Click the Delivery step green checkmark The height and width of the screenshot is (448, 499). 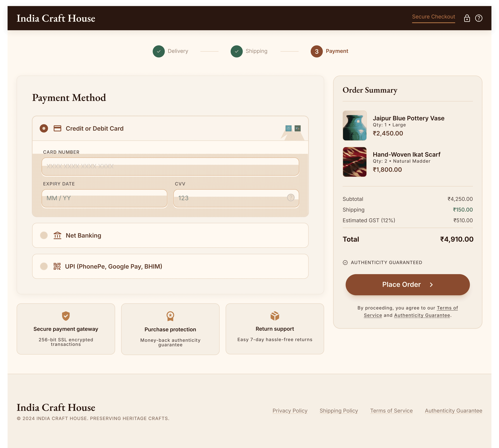159,51
